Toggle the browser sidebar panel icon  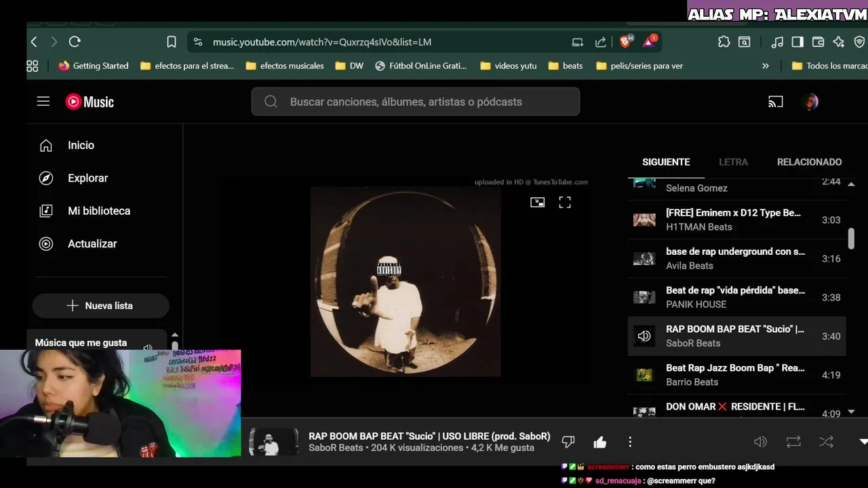click(797, 42)
